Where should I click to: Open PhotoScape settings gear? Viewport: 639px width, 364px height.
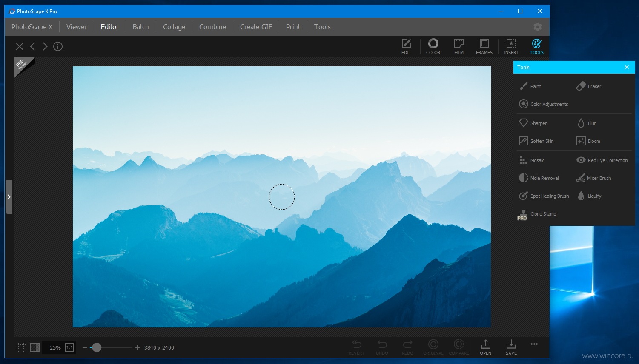[x=538, y=27]
